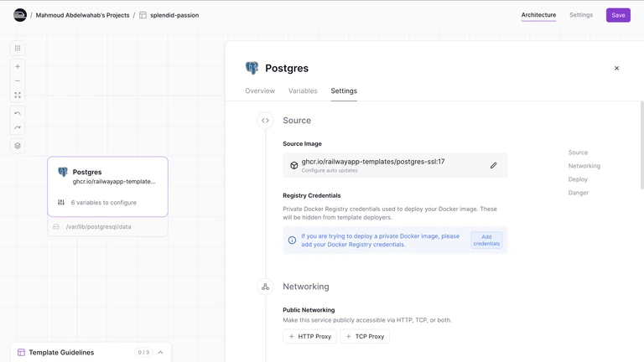
Task: Select the Postgres service card on canvas
Action: (x=107, y=187)
